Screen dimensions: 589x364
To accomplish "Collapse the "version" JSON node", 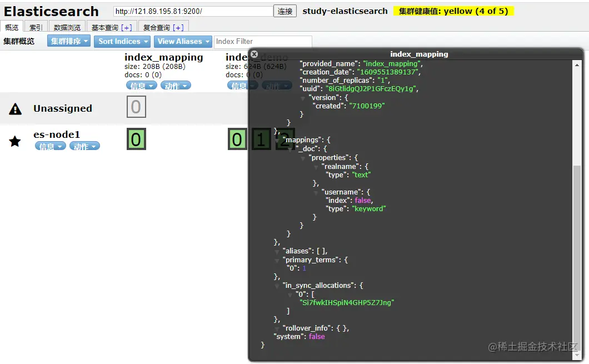I will click(x=303, y=98).
